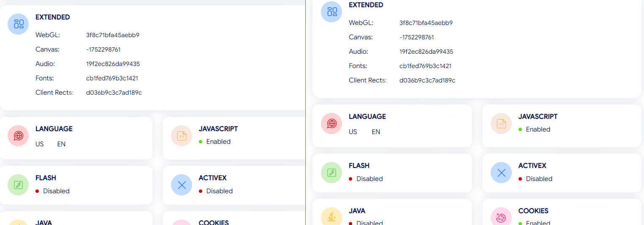The width and height of the screenshot is (644, 225).
Task: Click the Client Rects: label in right window
Action: 368,80
